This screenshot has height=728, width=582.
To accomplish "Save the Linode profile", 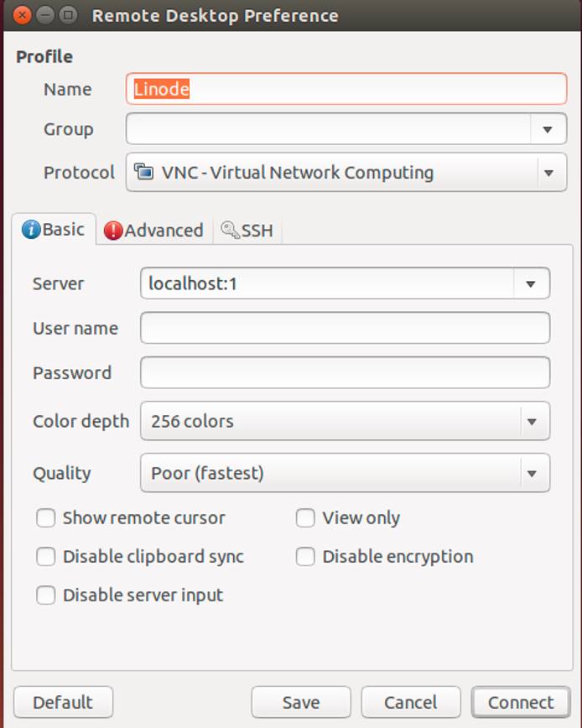I will [x=301, y=702].
